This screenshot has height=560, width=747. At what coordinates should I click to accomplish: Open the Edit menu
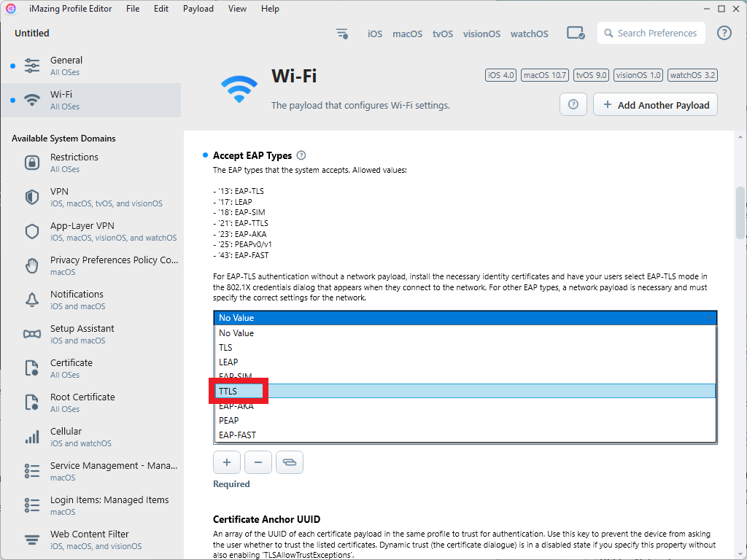161,9
